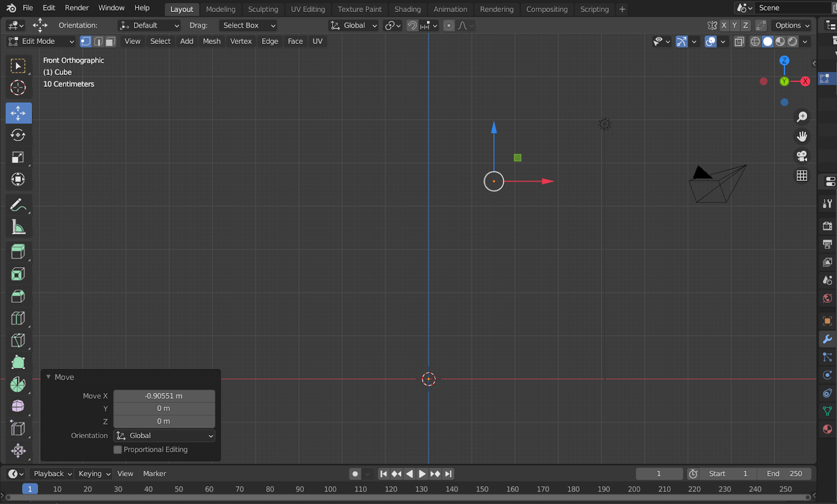Click the End frame 250 field
The width and height of the screenshot is (837, 504).
(x=784, y=474)
